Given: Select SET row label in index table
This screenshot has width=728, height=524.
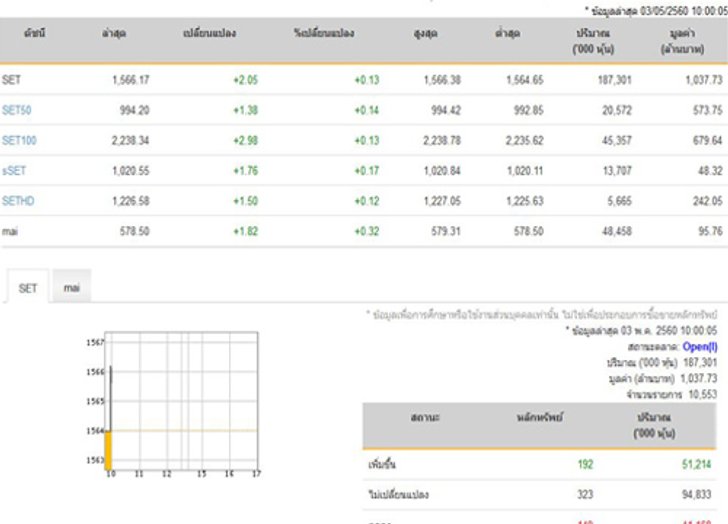Looking at the screenshot, I should pyautogui.click(x=11, y=80).
